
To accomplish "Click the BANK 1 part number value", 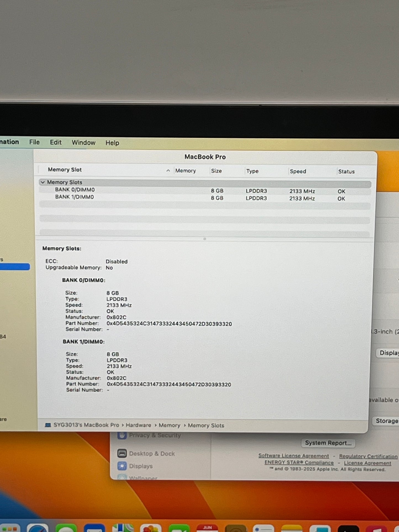I will pos(169,384).
